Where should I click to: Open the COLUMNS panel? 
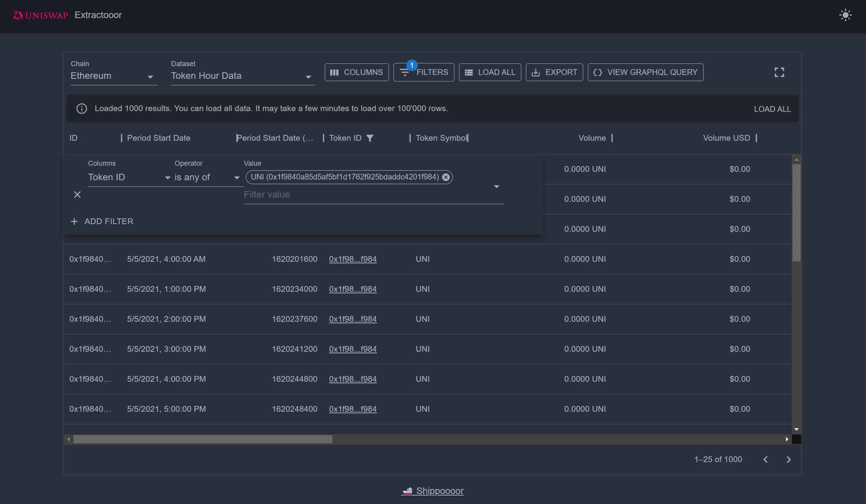pyautogui.click(x=357, y=72)
